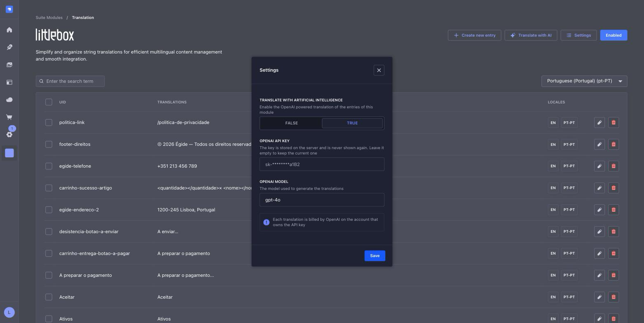Tick the checkbox for egide-telefone row
The width and height of the screenshot is (644, 323).
click(49, 166)
